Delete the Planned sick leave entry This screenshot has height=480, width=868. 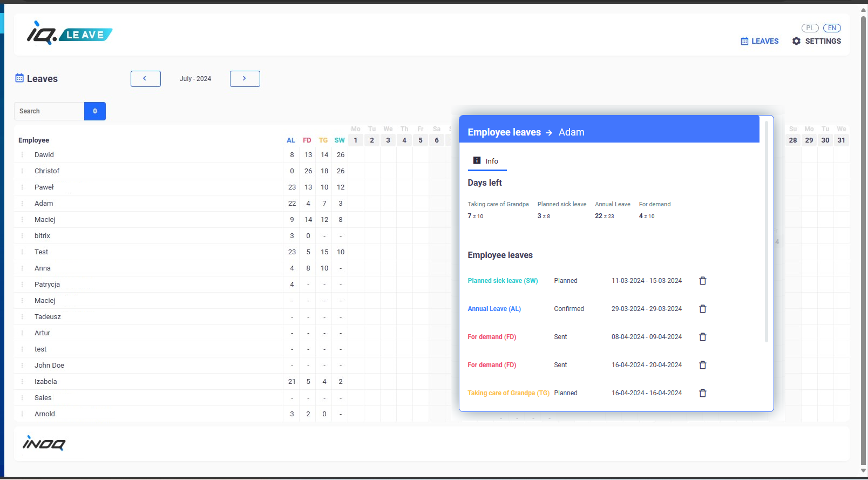coord(702,281)
